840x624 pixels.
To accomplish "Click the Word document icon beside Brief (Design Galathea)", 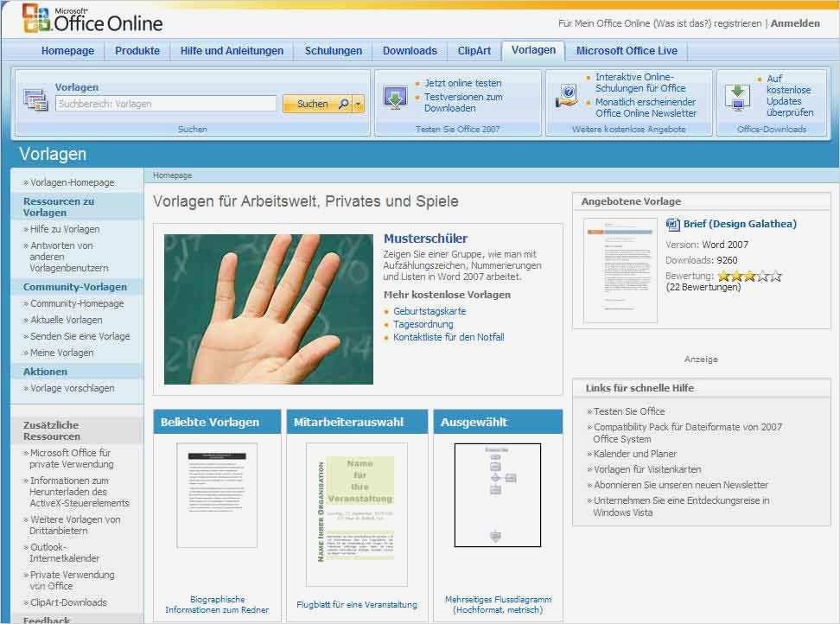I will pos(672,224).
